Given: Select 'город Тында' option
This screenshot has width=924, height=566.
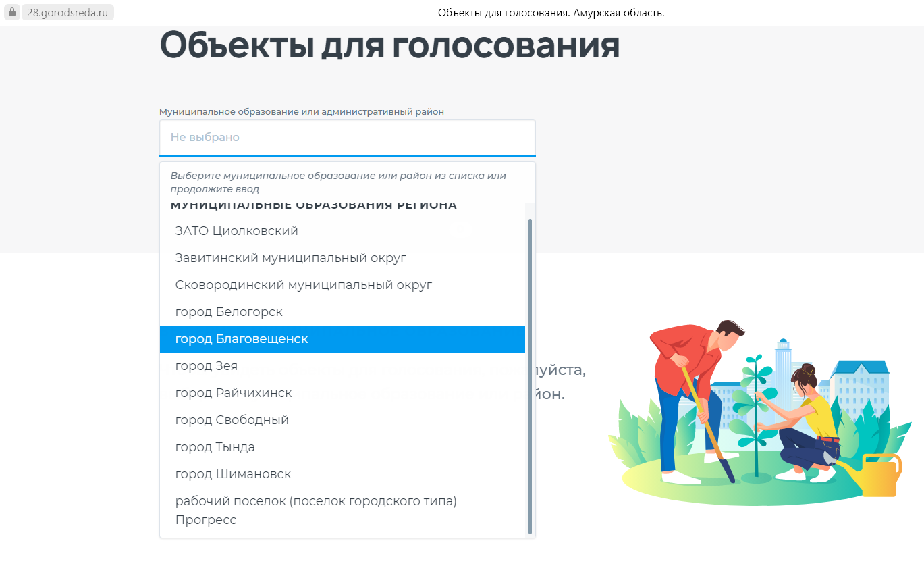Looking at the screenshot, I should click(x=342, y=447).
